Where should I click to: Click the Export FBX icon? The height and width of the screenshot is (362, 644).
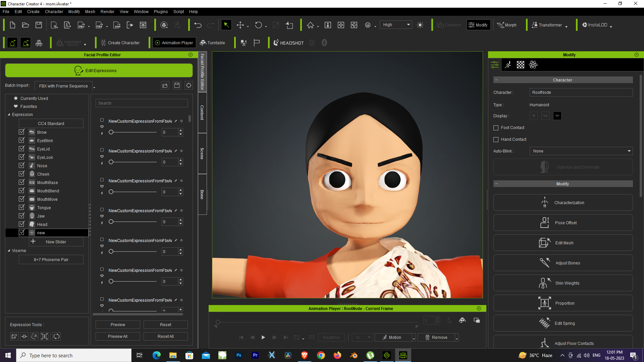[100, 25]
